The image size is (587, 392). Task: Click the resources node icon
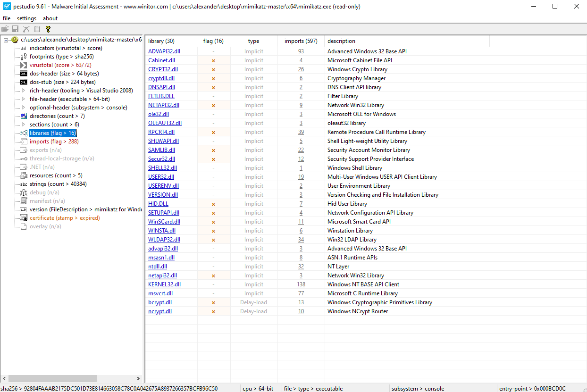pos(24,175)
